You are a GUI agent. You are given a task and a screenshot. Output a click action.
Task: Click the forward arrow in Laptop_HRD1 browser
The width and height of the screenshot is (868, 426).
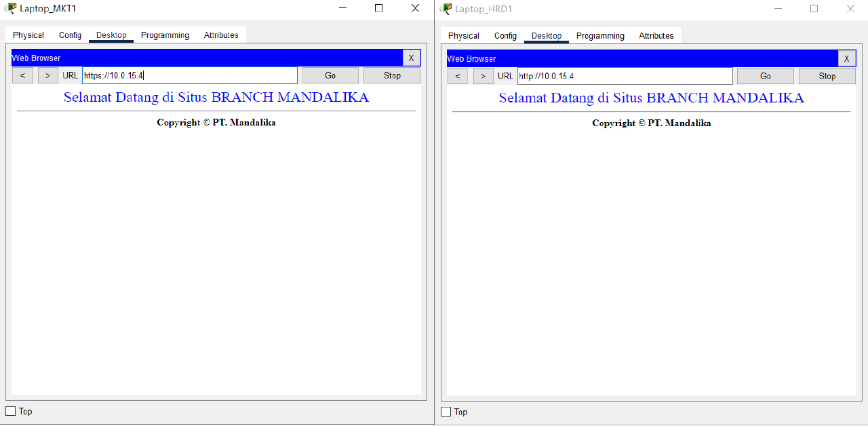click(483, 75)
